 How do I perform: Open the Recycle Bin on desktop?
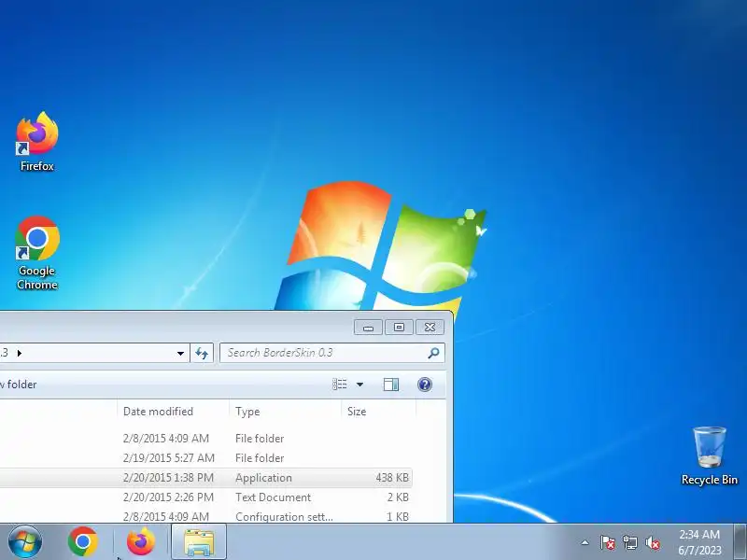tap(710, 455)
